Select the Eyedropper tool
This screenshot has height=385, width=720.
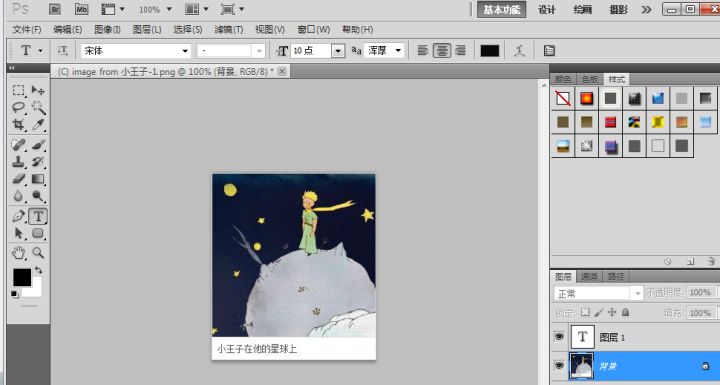[x=38, y=125]
